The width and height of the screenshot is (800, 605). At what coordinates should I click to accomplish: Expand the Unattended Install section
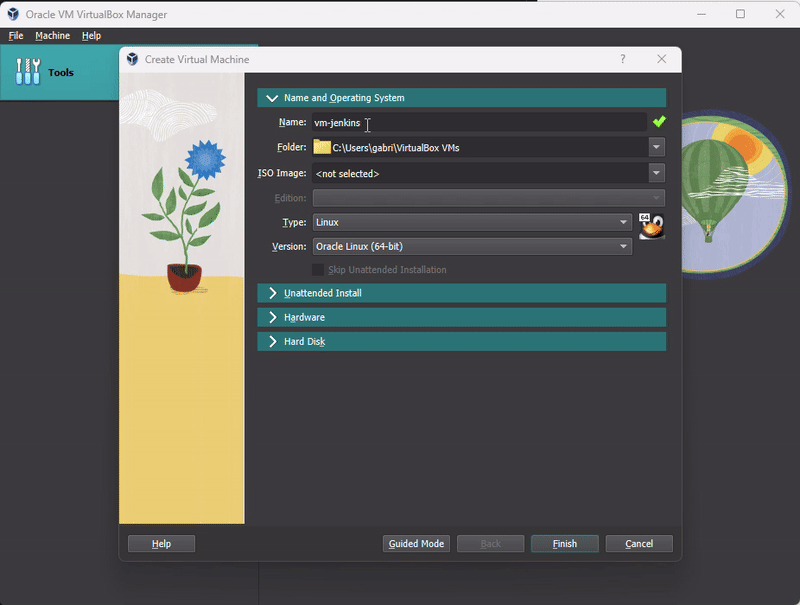(x=462, y=293)
